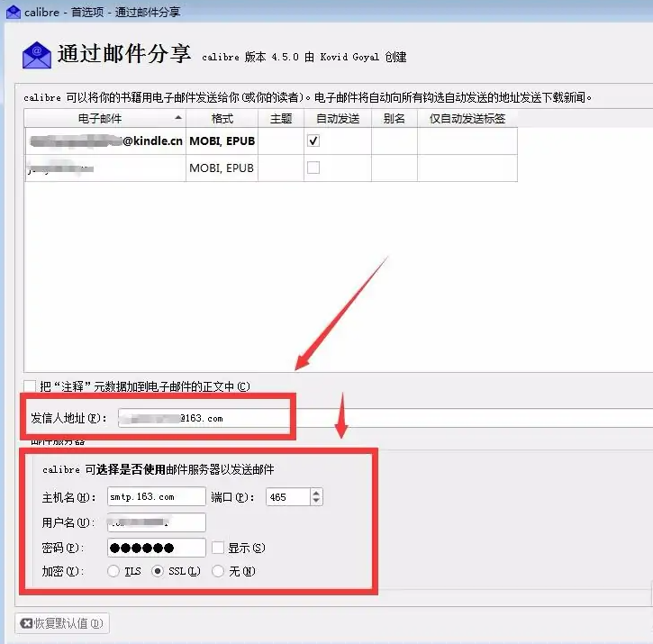Uncheck auto-send for the kindle.cn address

point(313,141)
